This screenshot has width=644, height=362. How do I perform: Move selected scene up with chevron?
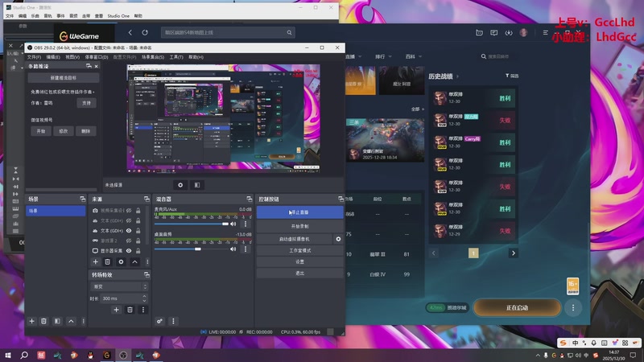click(x=71, y=321)
